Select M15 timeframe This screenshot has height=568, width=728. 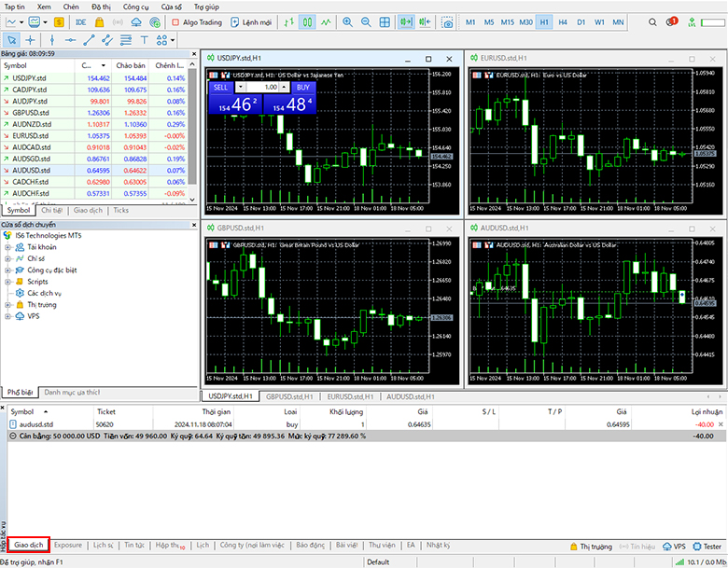[507, 22]
